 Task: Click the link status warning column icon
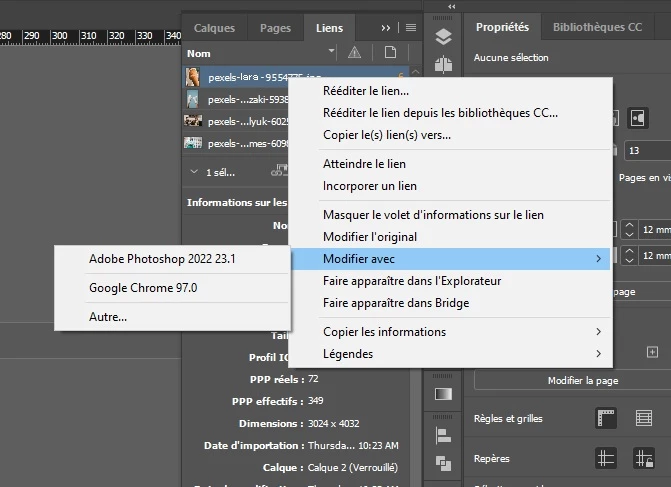click(354, 53)
